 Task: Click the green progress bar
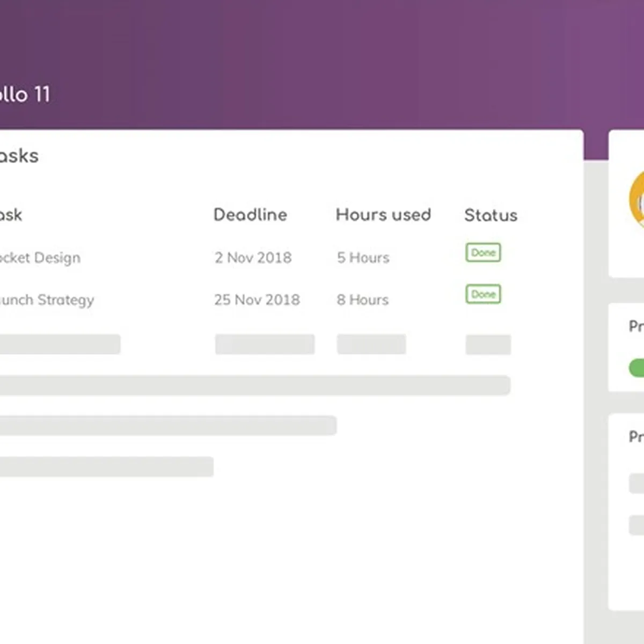click(636, 368)
